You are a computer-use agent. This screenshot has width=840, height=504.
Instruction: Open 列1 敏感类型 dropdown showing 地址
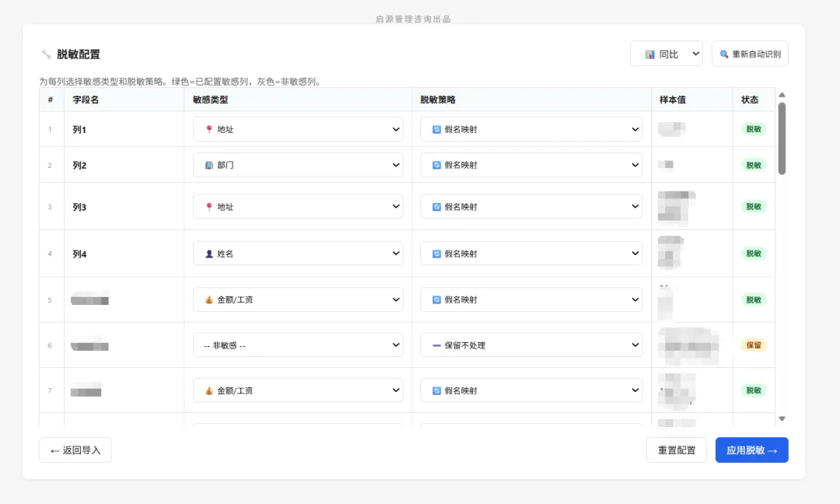298,129
